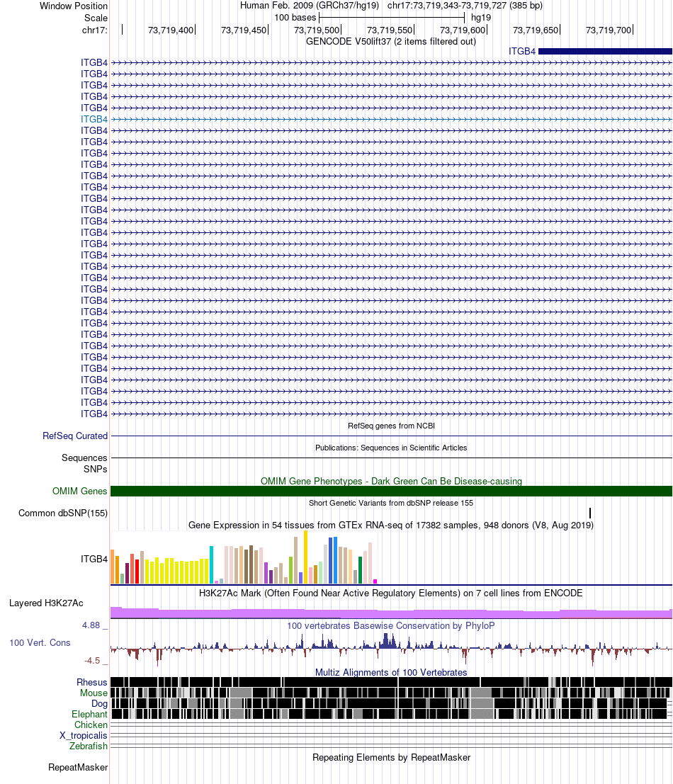
Task: Click the small magenta GTEx bar
Action: coord(375,581)
